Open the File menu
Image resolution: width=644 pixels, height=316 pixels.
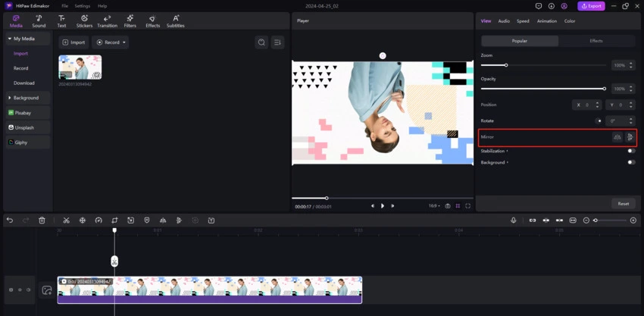[x=64, y=6]
